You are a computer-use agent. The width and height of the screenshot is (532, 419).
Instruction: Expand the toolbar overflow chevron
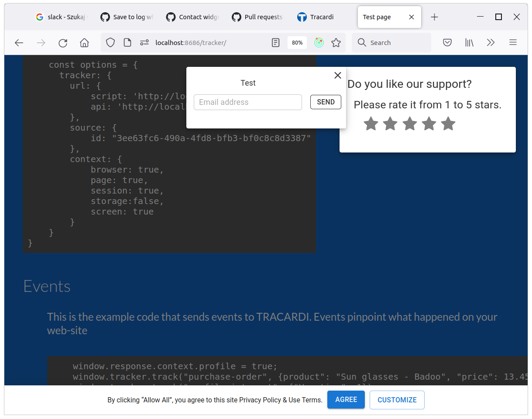click(491, 42)
